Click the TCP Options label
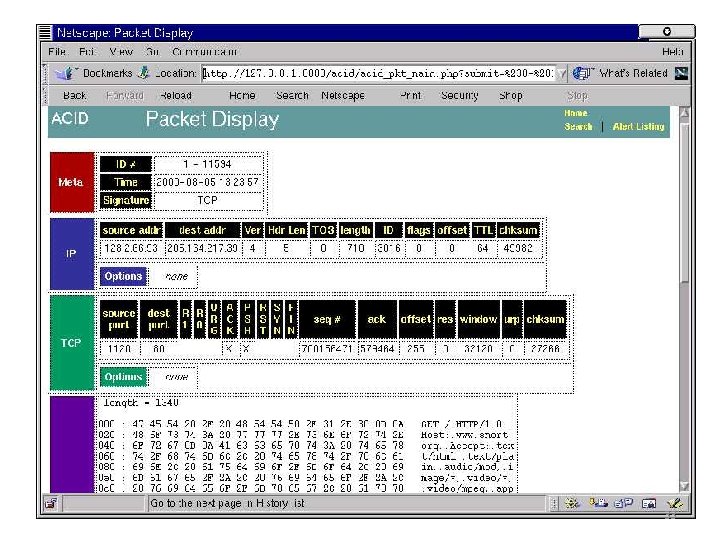Image resolution: width=720 pixels, height=540 pixels. pyautogui.click(x=123, y=377)
